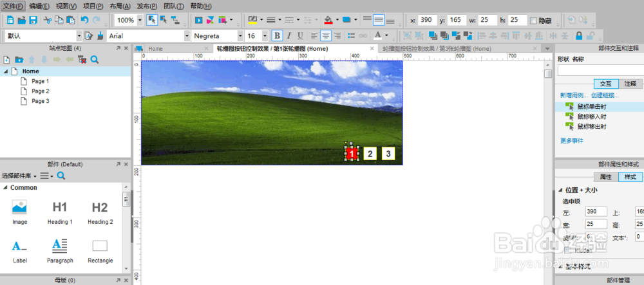Choose the intersected selection mode tool

[151, 20]
